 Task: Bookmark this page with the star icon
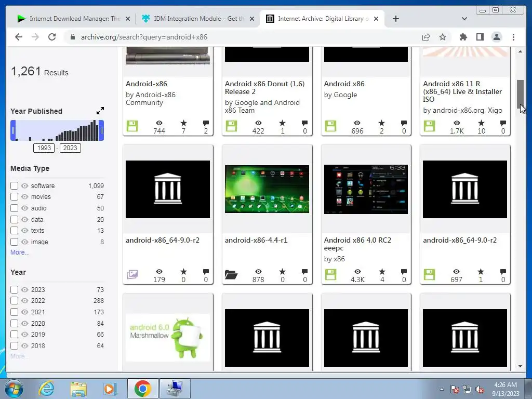pos(443,37)
